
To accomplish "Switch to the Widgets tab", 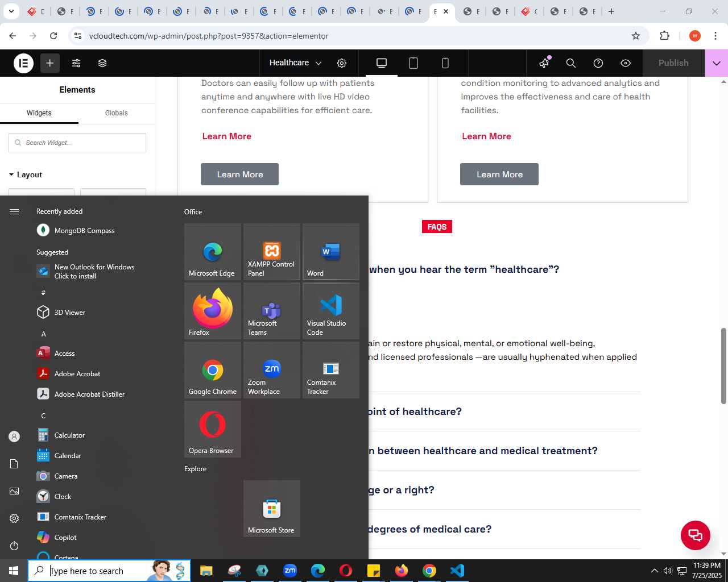I will coord(39,113).
